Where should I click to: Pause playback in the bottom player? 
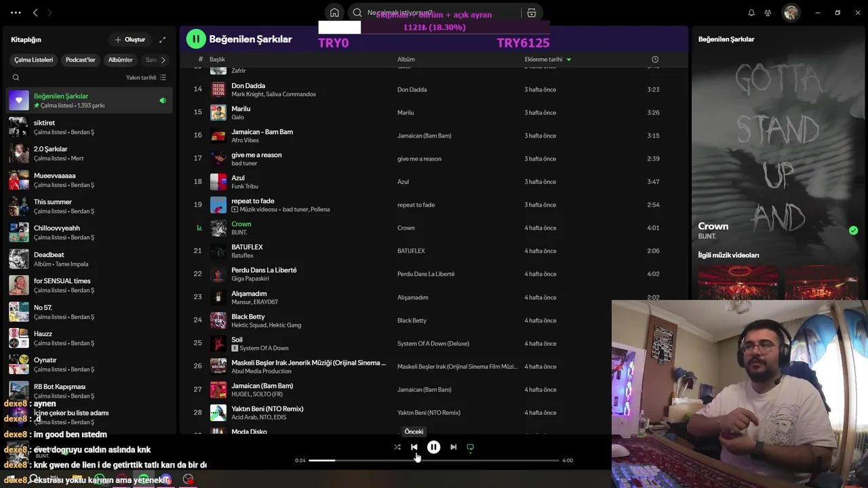coord(433,447)
